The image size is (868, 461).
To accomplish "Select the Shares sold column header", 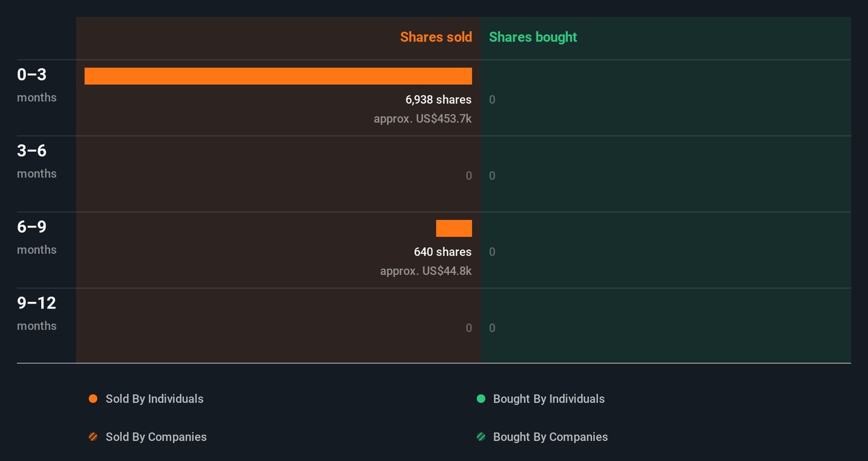I will (x=436, y=37).
